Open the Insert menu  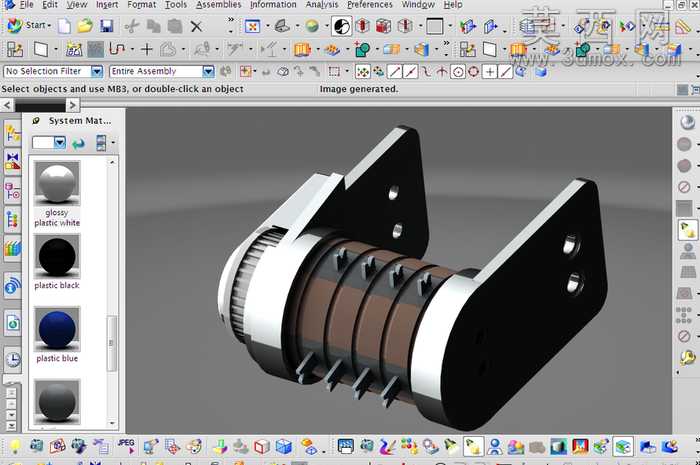click(107, 4)
